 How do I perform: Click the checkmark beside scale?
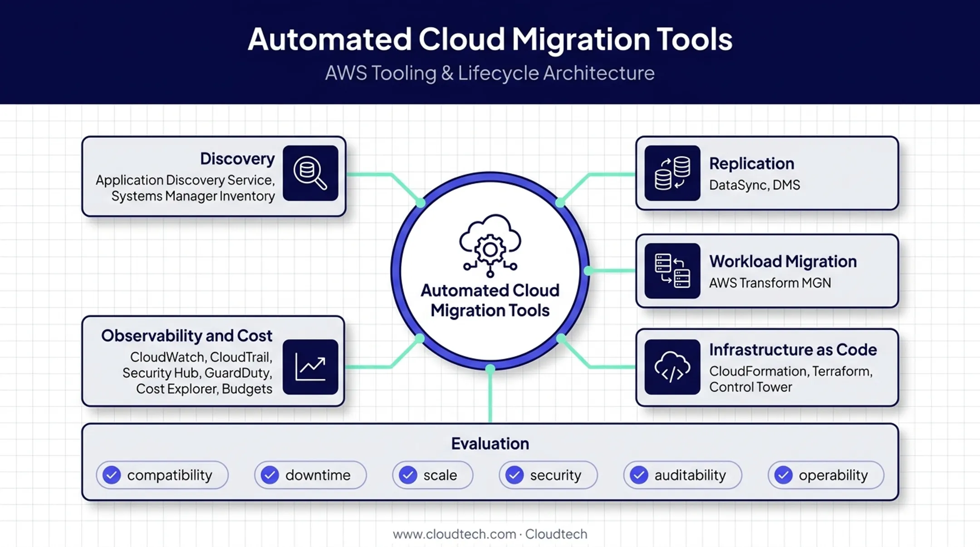tap(408, 475)
